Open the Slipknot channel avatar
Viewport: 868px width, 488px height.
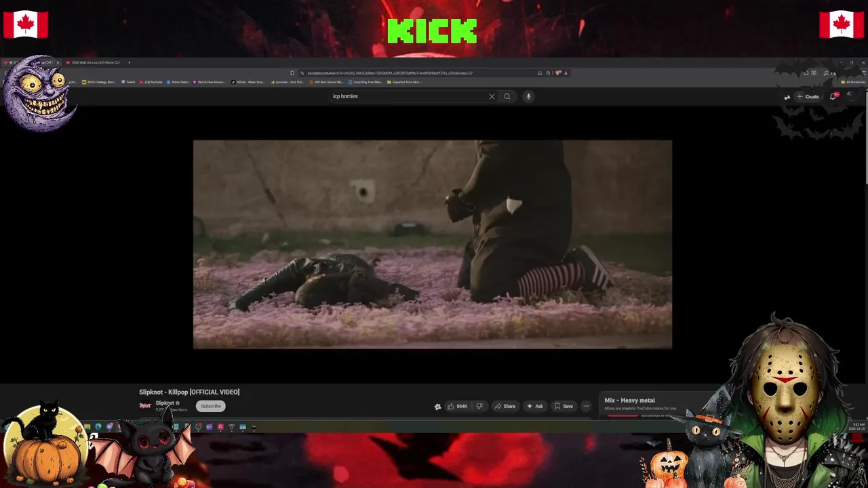tap(145, 405)
